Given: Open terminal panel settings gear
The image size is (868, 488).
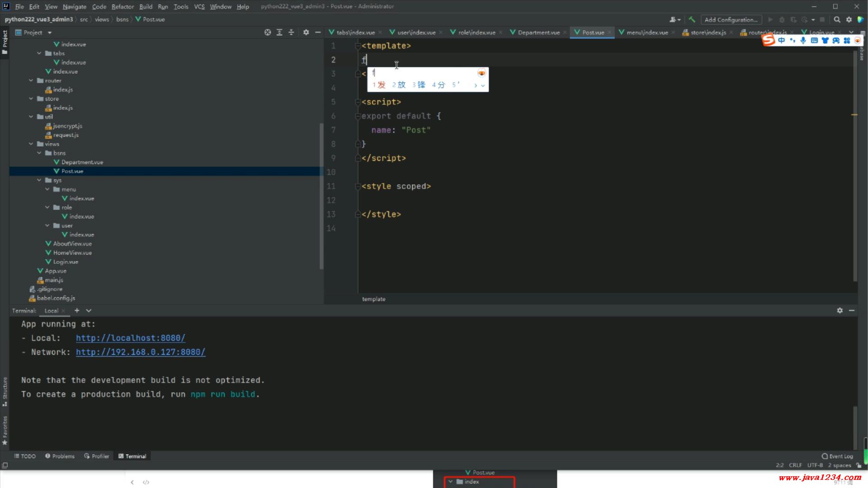Looking at the screenshot, I should point(840,310).
